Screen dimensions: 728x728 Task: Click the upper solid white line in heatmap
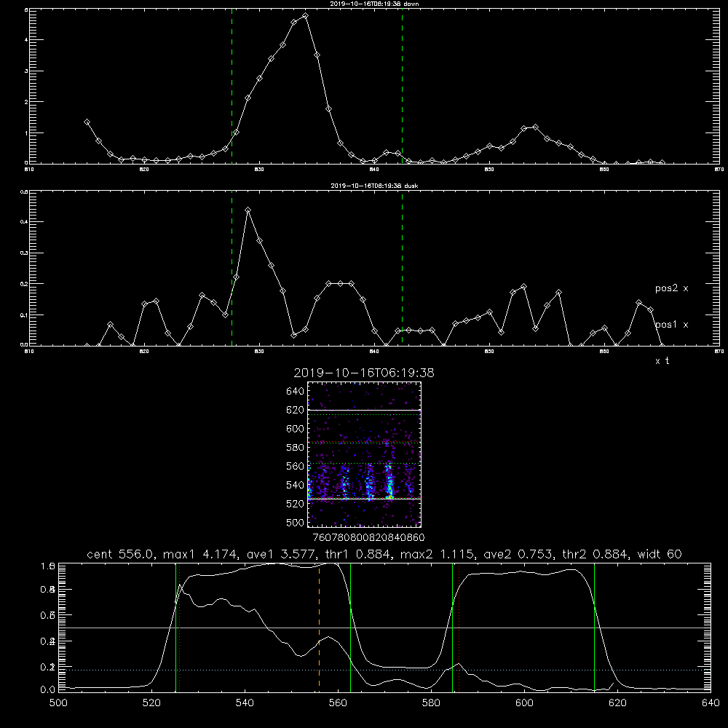pos(364,410)
